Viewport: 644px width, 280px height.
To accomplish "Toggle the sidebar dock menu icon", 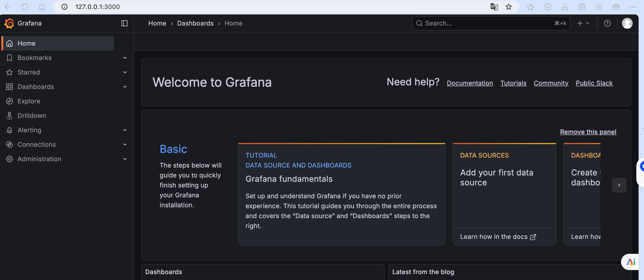I will pos(124,23).
